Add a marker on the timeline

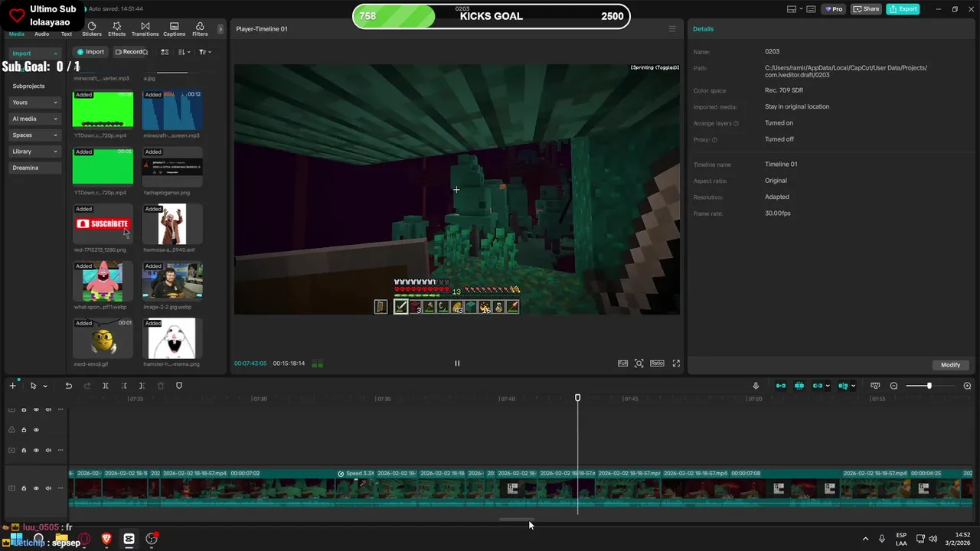tap(179, 386)
